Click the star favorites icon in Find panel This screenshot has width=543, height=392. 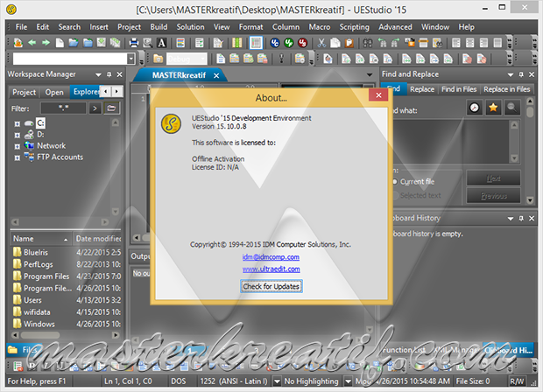point(493,108)
